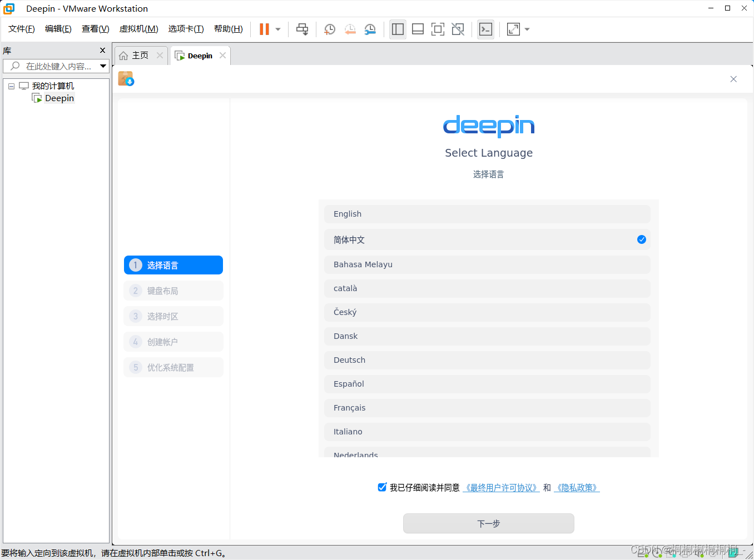Select 我的计算机 in the library tree
754x560 pixels.
click(53, 86)
